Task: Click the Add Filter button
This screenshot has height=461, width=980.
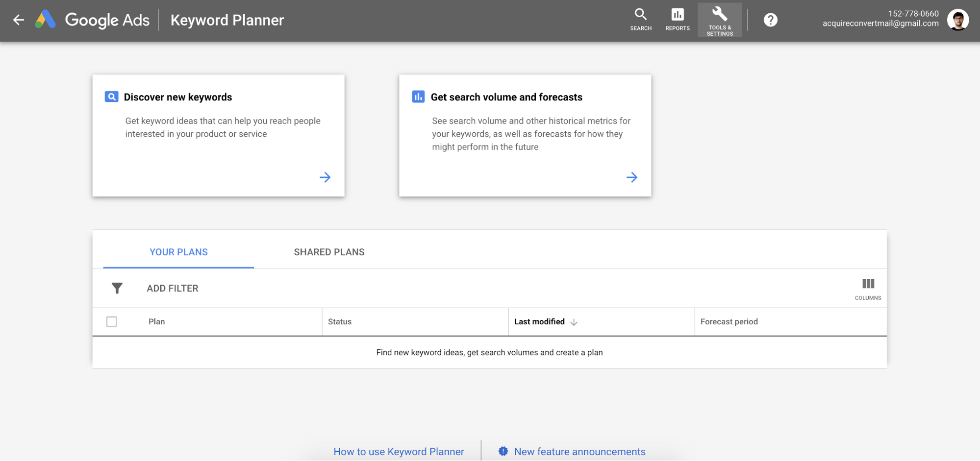Action: pyautogui.click(x=172, y=289)
